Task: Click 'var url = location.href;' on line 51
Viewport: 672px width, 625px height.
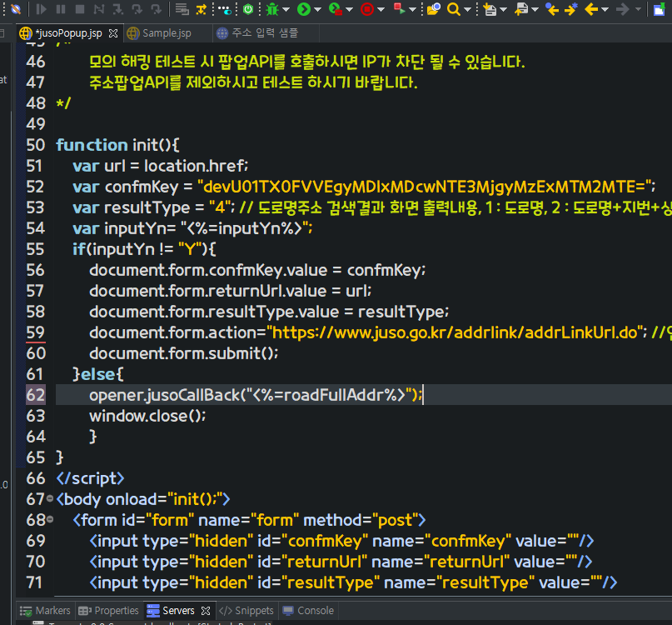Action: pos(160,166)
